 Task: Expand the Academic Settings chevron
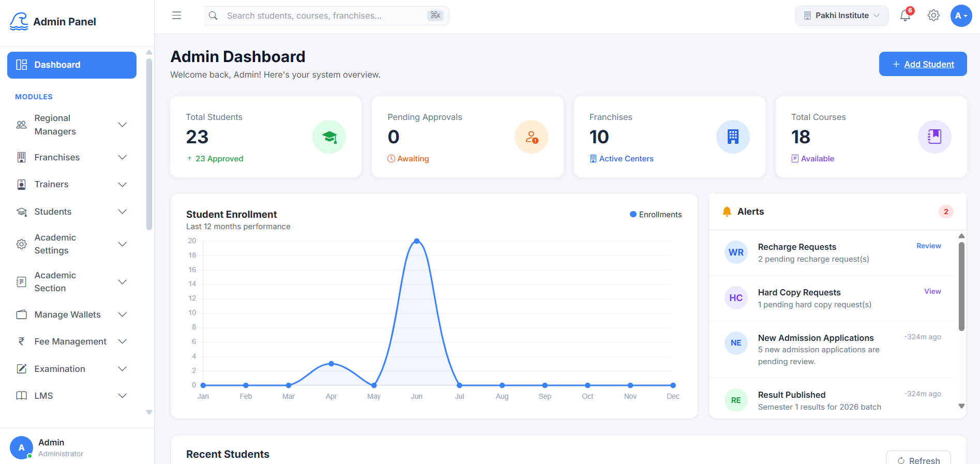coord(123,244)
